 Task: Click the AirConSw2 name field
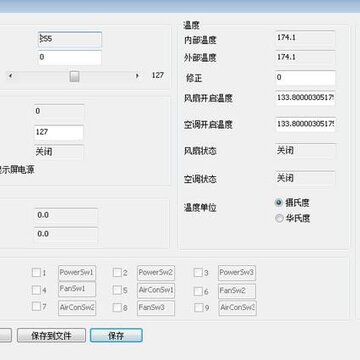pyautogui.click(x=77, y=308)
